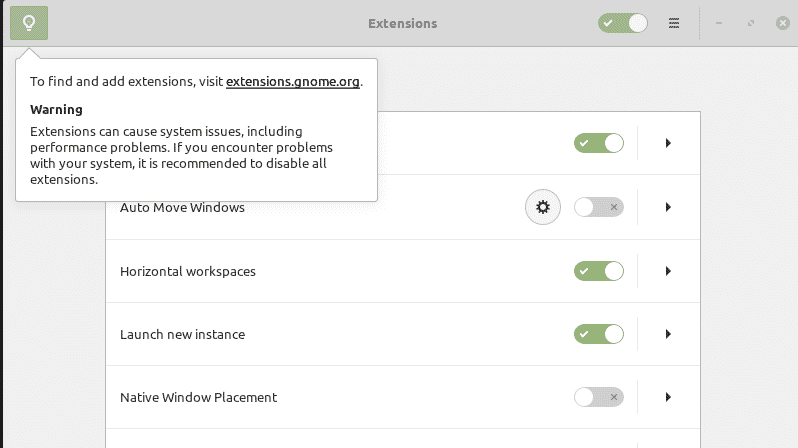Toggle the global extensions switch in header
The image size is (798, 448).
[x=623, y=23]
